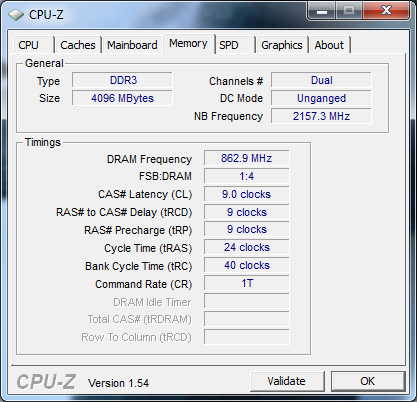The height and width of the screenshot is (402, 417).
Task: Switch to the SPD tab
Action: tap(235, 45)
